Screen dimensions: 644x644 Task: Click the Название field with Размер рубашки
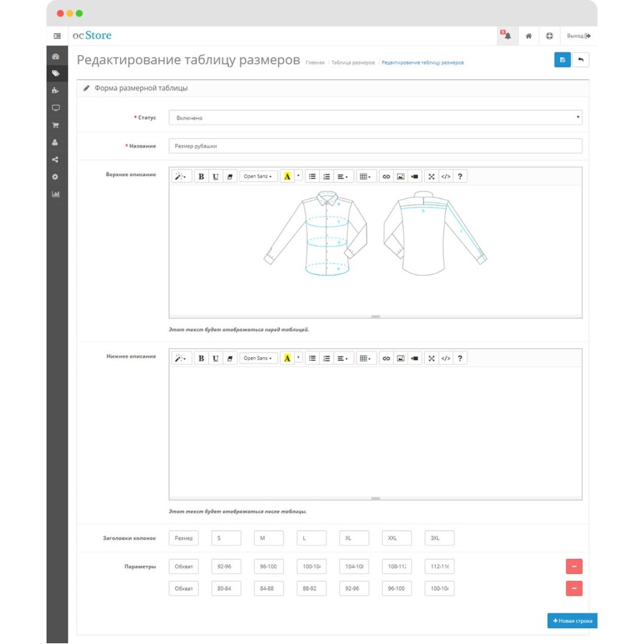[x=376, y=146]
